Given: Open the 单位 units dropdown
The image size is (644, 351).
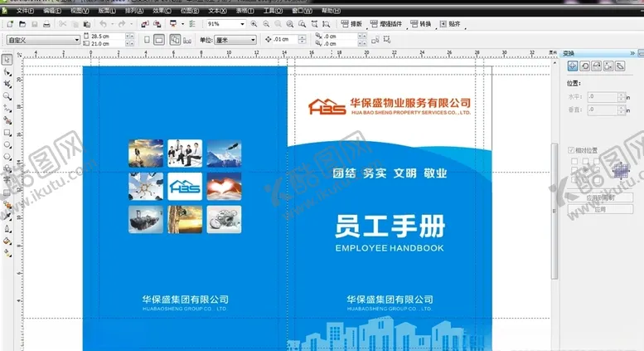Looking at the screenshot, I should (x=253, y=40).
